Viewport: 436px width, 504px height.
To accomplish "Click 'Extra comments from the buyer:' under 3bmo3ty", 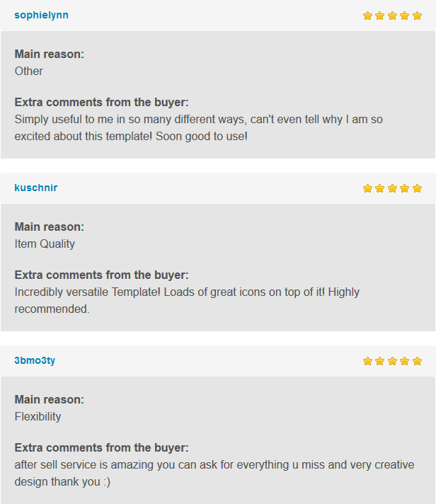I will pos(101,448).
